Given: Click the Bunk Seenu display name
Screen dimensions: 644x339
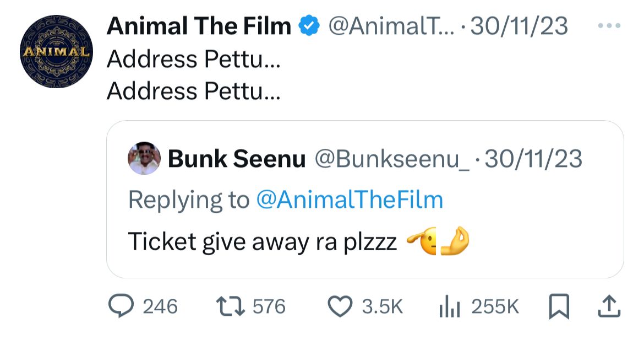Looking at the screenshot, I should tap(237, 159).
